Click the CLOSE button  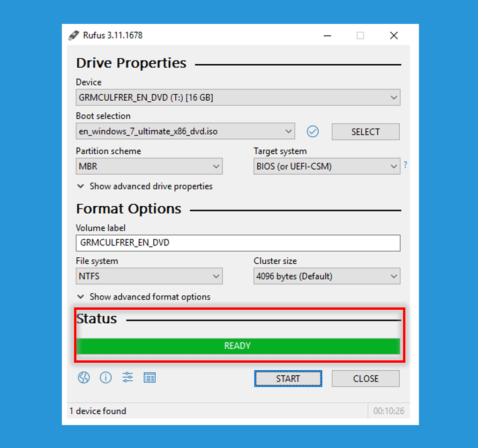point(366,379)
